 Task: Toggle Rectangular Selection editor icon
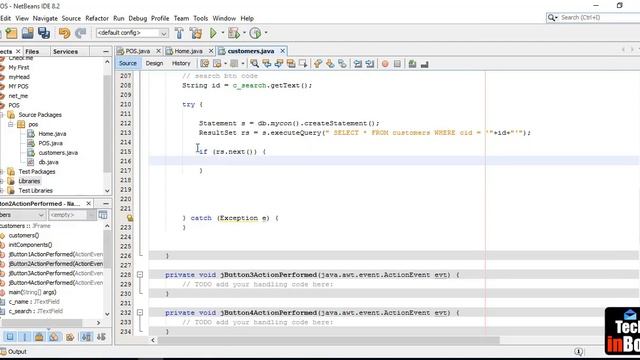pyautogui.click(x=303, y=64)
